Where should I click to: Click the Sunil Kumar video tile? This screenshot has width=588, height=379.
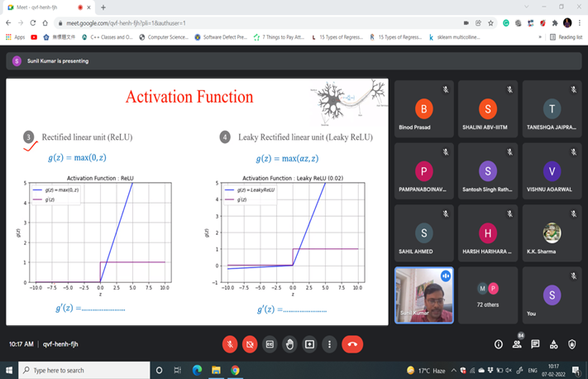point(423,295)
